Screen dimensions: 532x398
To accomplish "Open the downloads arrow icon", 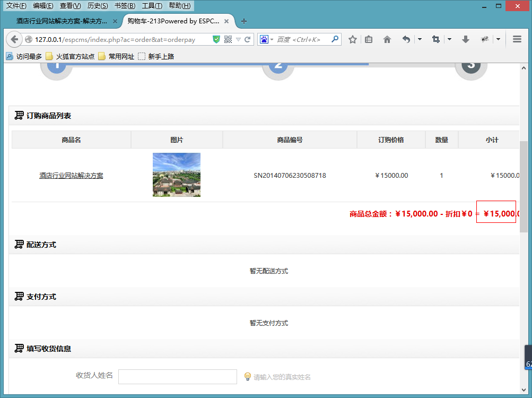I will [466, 39].
